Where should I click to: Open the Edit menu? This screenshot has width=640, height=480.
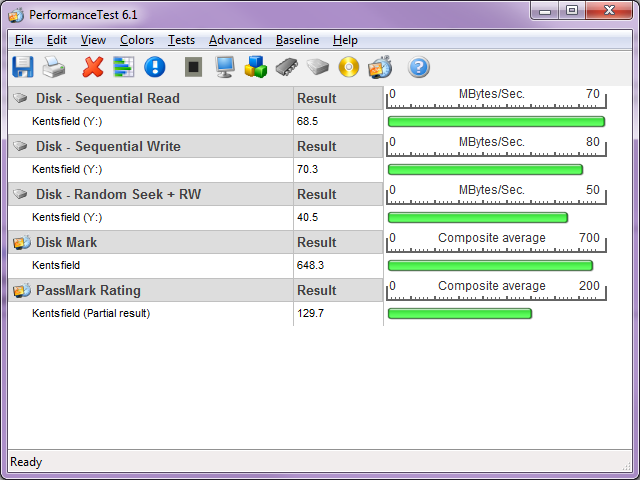click(x=57, y=40)
